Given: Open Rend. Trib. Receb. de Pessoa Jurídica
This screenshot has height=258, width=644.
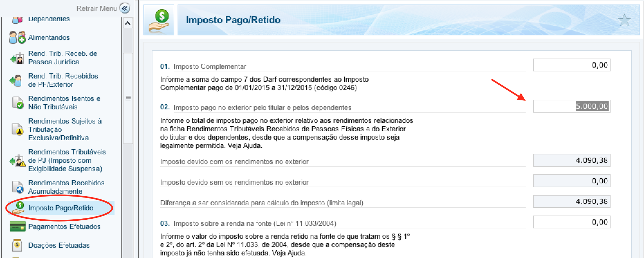Looking at the screenshot, I should (x=62, y=58).
